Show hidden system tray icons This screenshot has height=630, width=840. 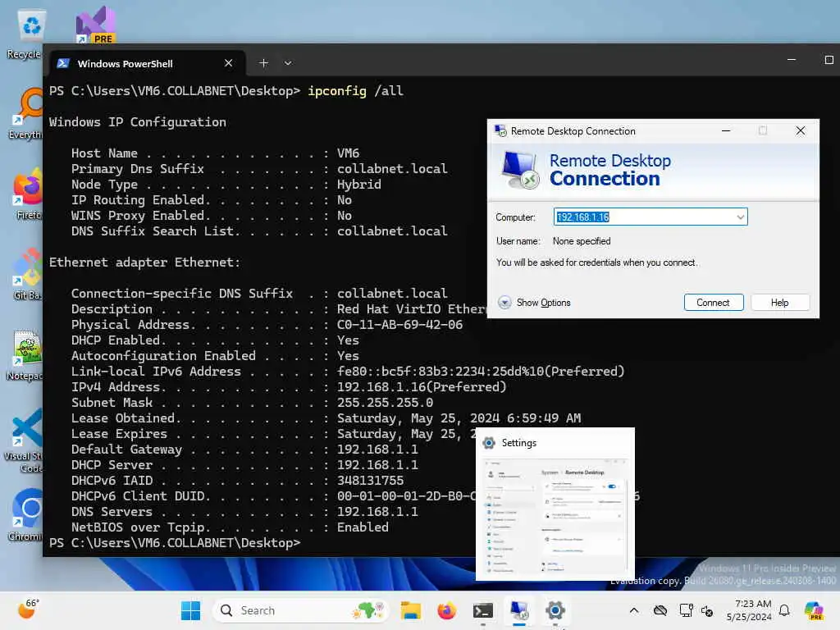coord(634,610)
